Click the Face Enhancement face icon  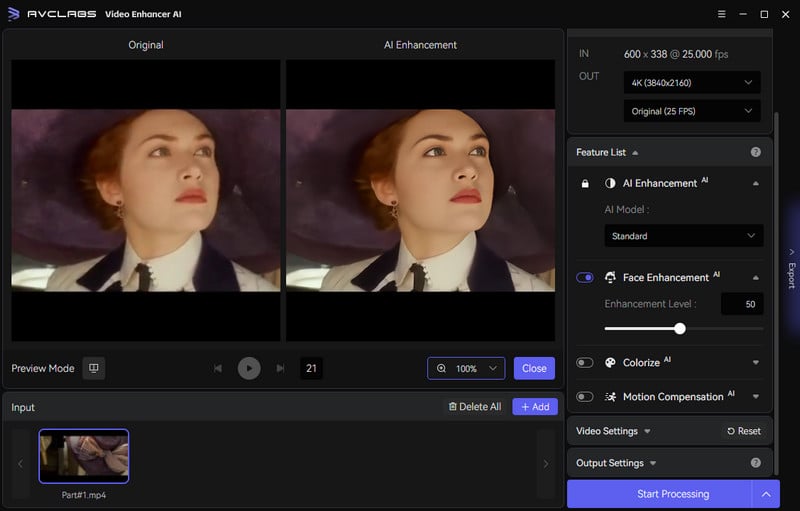(610, 277)
